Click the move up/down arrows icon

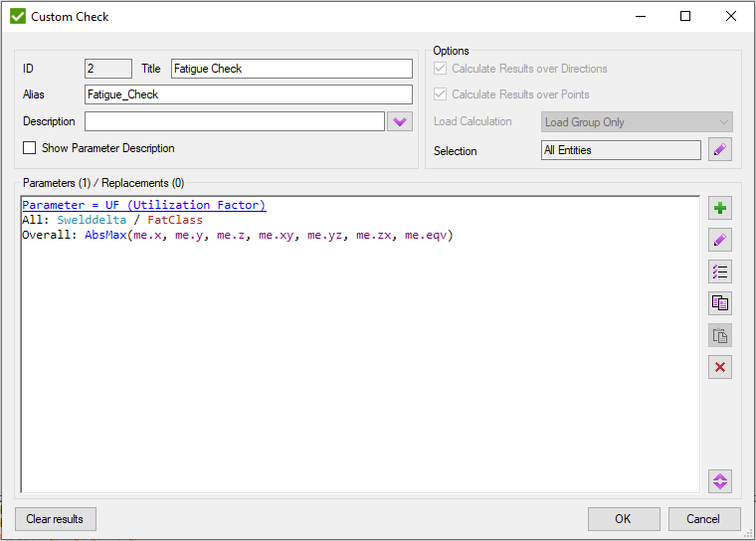pos(720,481)
